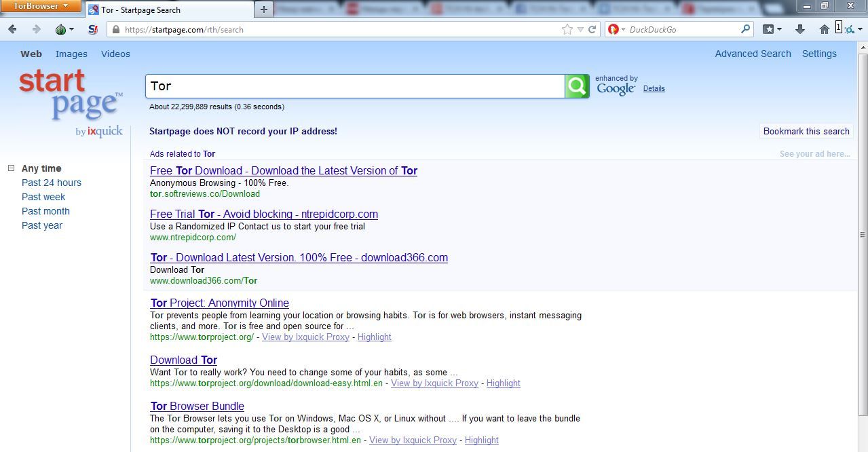
Task: Open Startpage Settings
Action: [819, 54]
